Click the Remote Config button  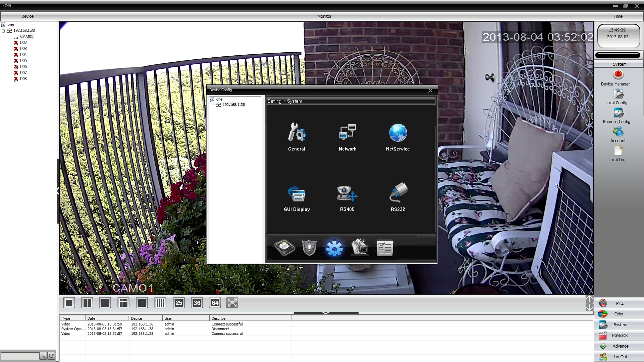[x=618, y=113]
